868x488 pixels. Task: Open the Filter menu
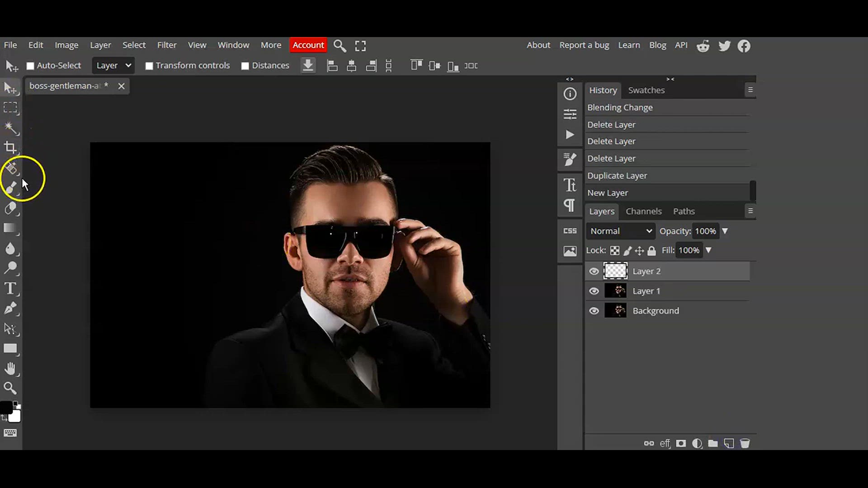point(167,45)
